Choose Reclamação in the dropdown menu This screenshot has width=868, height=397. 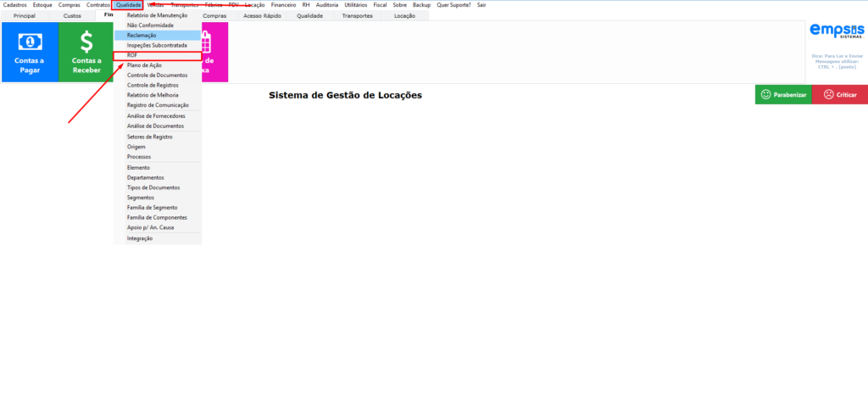(142, 36)
